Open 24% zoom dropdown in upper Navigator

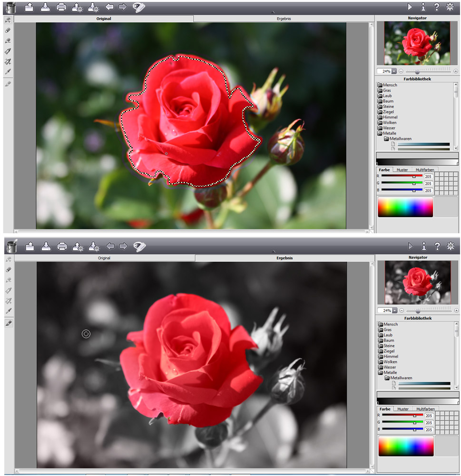point(394,71)
